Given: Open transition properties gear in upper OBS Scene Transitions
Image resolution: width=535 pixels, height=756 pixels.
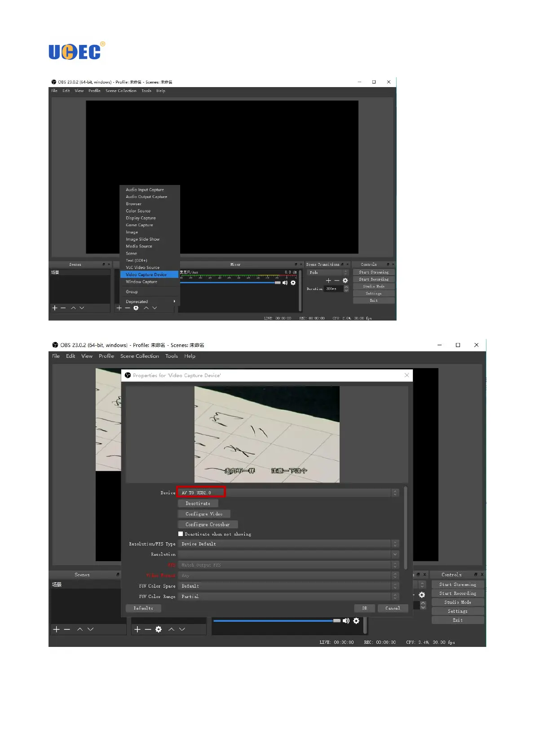Looking at the screenshot, I should pos(345,281).
